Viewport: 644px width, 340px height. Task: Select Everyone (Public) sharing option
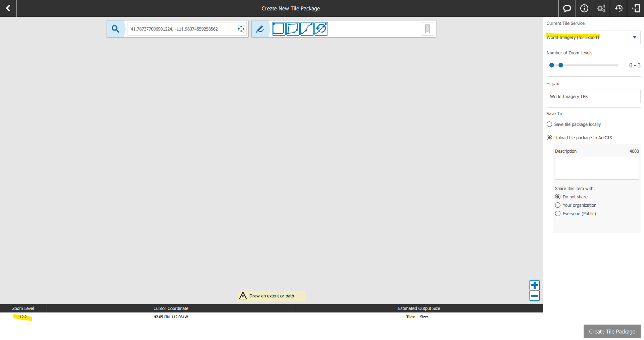tap(558, 213)
